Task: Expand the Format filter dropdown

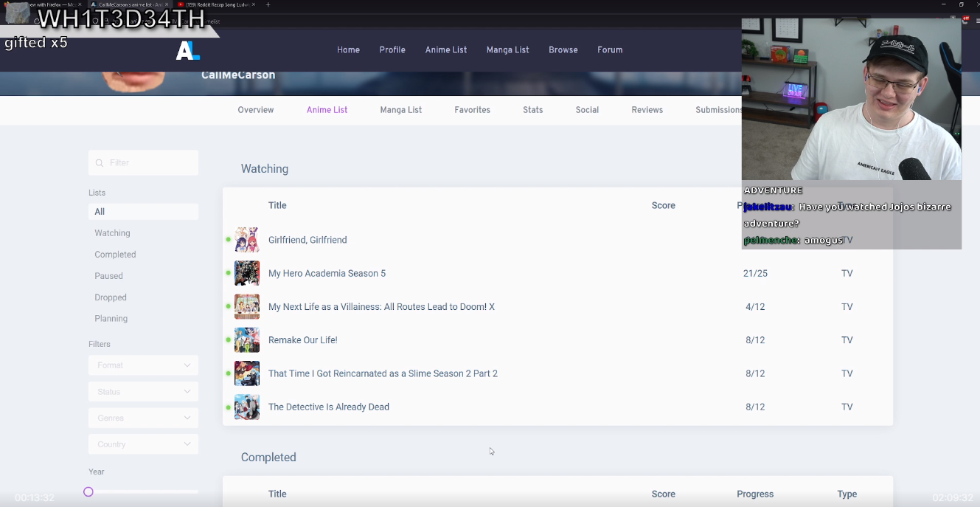Action: coord(143,365)
